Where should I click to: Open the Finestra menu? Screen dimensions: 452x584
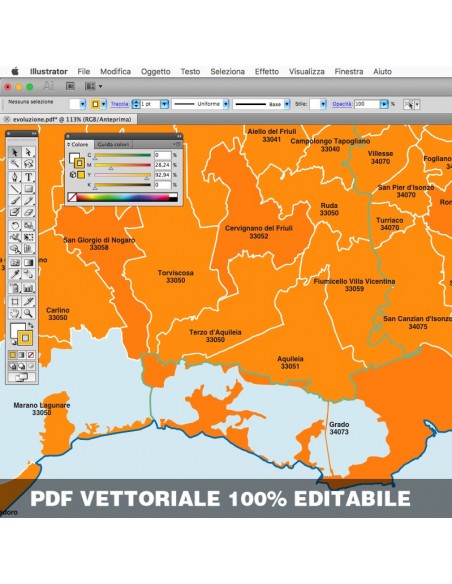coord(349,72)
